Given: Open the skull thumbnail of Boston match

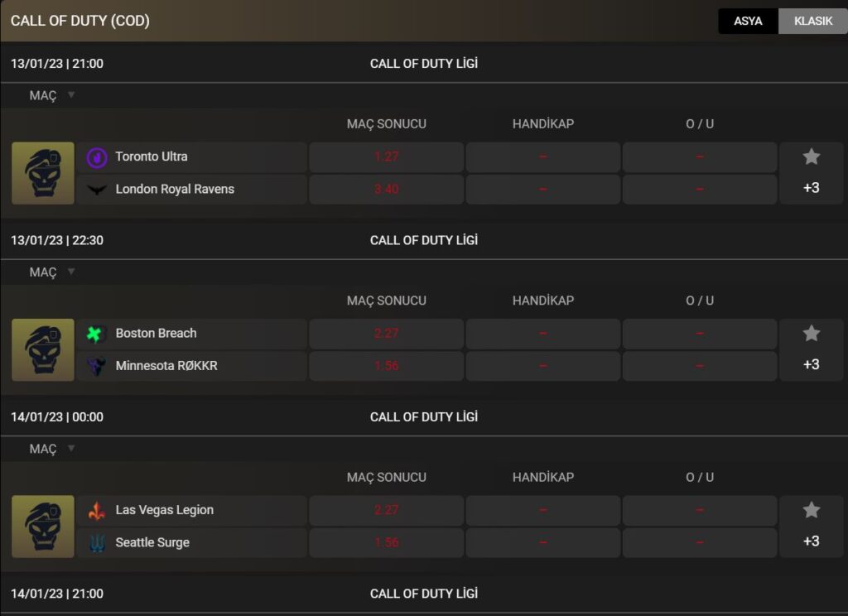Looking at the screenshot, I should [x=43, y=350].
